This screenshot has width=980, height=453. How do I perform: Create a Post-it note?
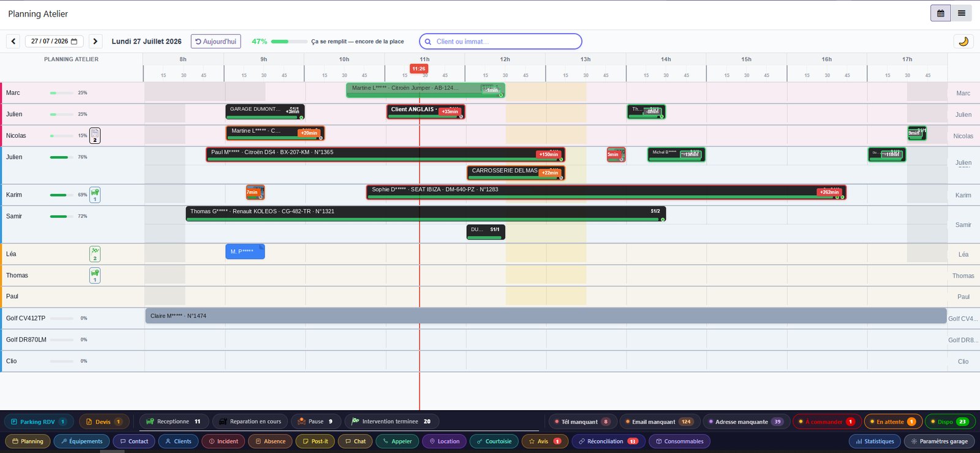click(315, 441)
